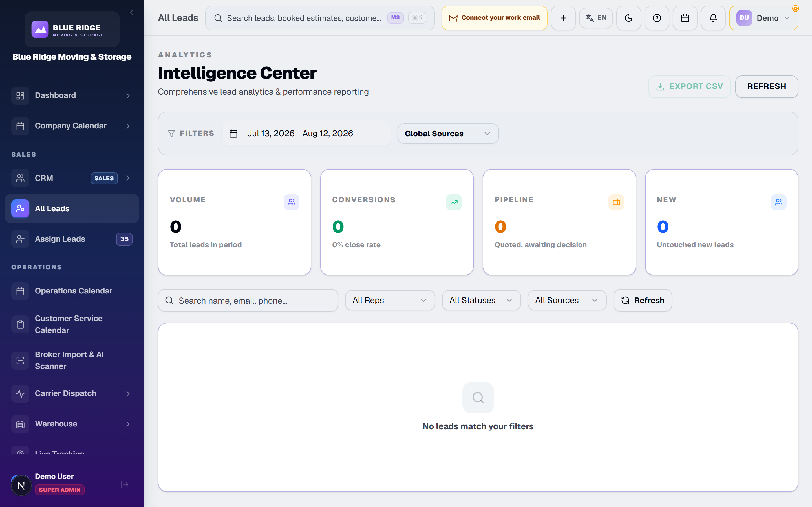
Task: Click the Pipeline briefcase icon
Action: coord(616,202)
